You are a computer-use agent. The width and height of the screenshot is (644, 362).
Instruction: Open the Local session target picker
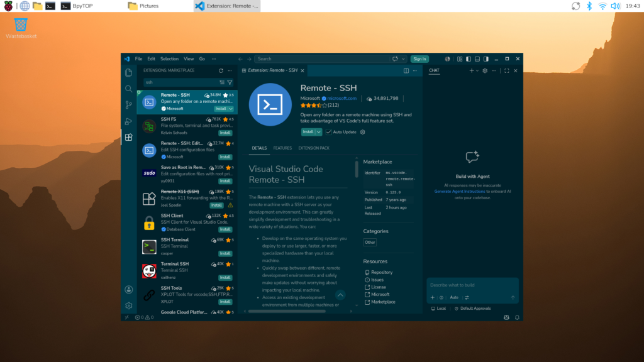click(x=438, y=309)
